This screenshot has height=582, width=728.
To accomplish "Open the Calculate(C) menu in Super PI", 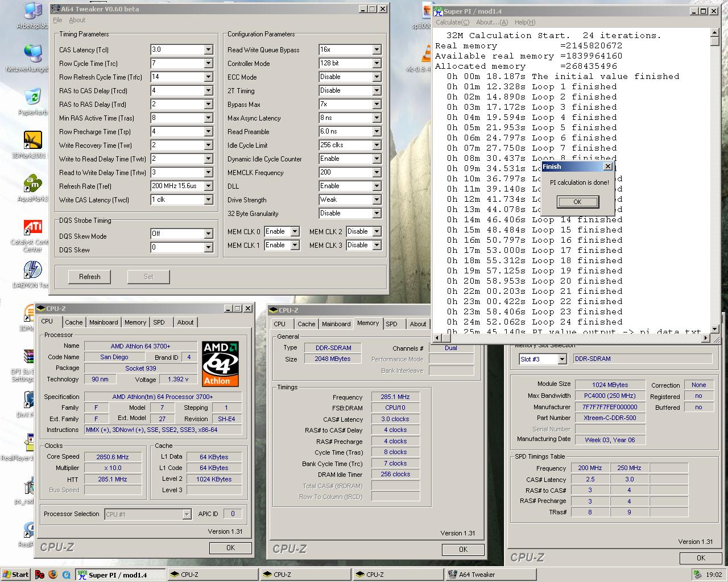I will (x=453, y=22).
